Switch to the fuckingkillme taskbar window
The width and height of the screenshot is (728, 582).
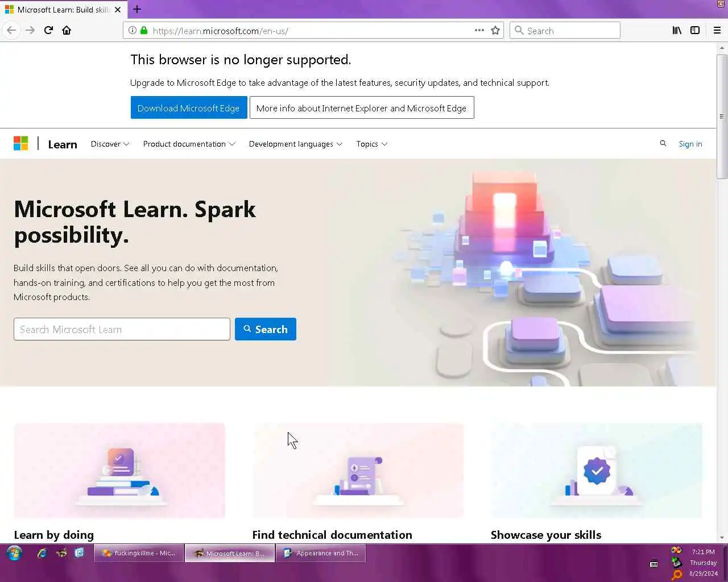[139, 553]
